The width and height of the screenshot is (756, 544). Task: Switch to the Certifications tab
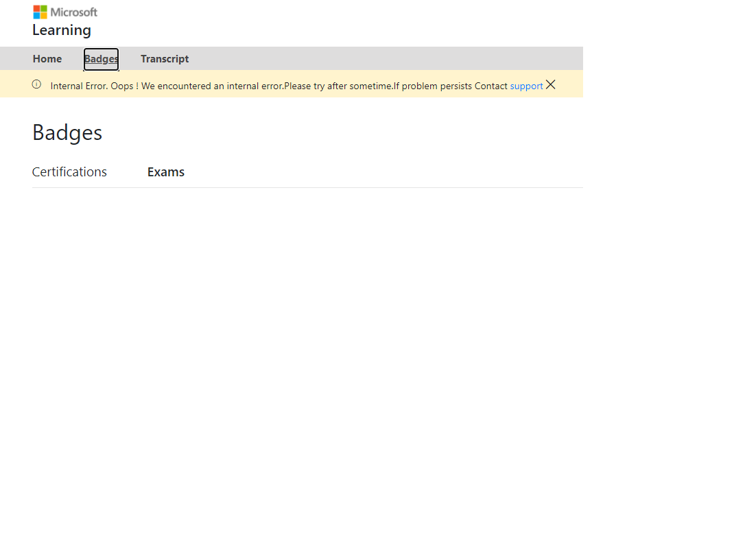coord(69,172)
